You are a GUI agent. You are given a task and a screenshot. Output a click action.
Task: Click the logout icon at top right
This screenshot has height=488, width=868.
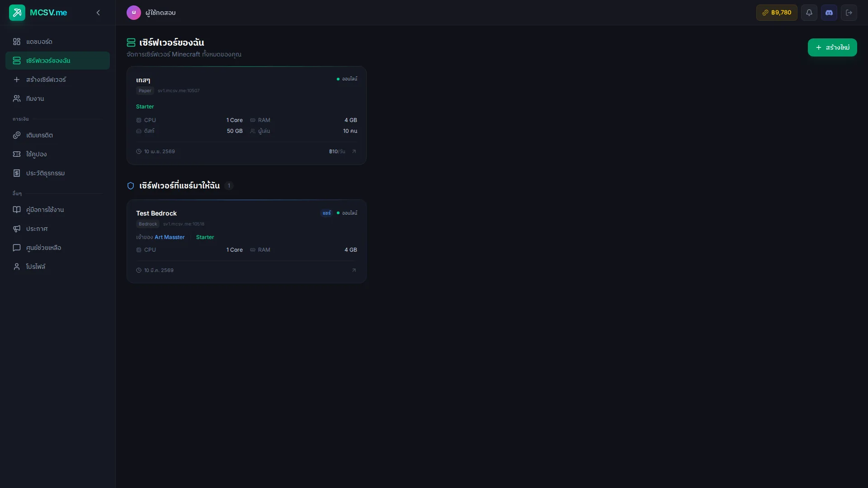tap(849, 13)
